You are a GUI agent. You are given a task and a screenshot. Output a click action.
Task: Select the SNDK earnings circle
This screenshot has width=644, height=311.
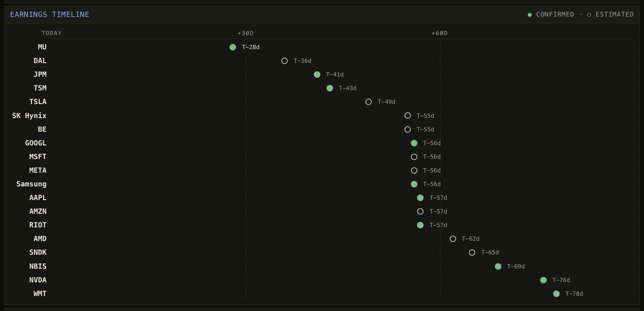click(x=472, y=252)
